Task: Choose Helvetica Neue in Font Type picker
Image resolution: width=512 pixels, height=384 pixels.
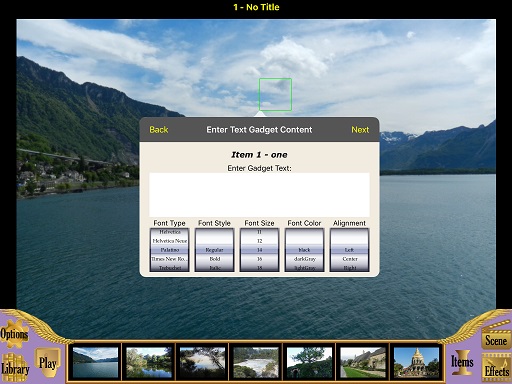Action: point(170,241)
